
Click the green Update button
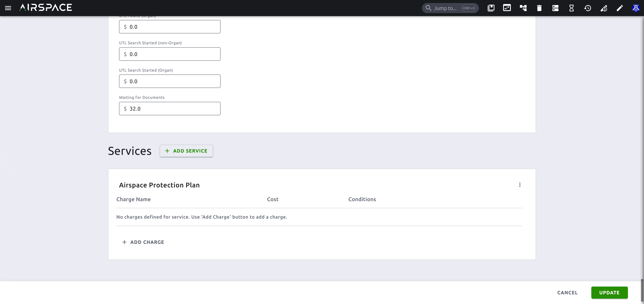609,292
